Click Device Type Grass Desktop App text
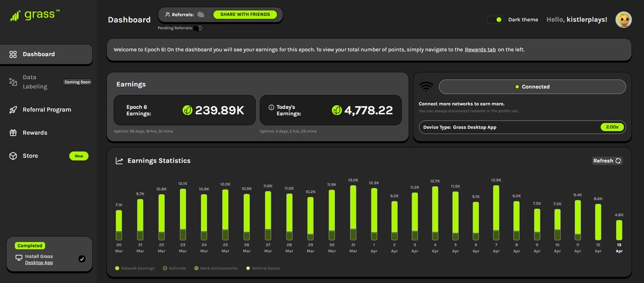This screenshot has width=644, height=283. click(x=460, y=127)
